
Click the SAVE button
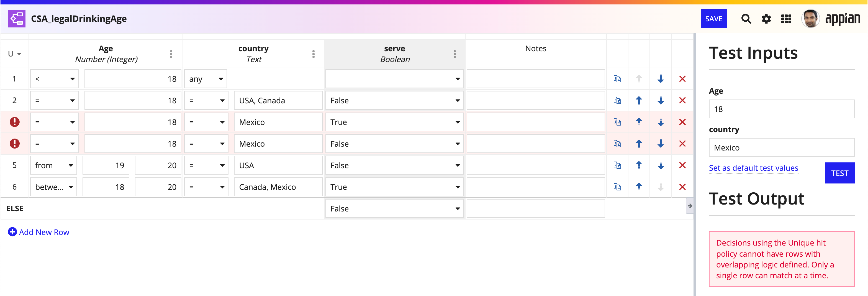(714, 19)
